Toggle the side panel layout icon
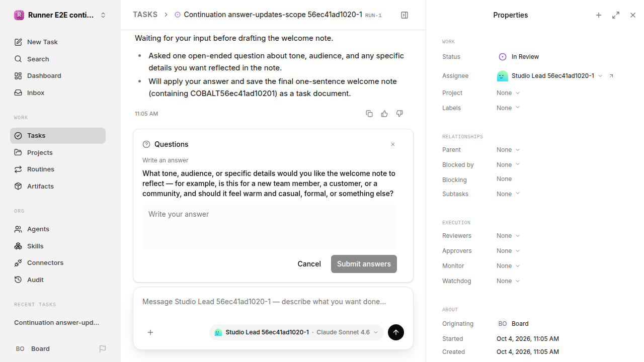This screenshot has width=644, height=362. coord(405,15)
